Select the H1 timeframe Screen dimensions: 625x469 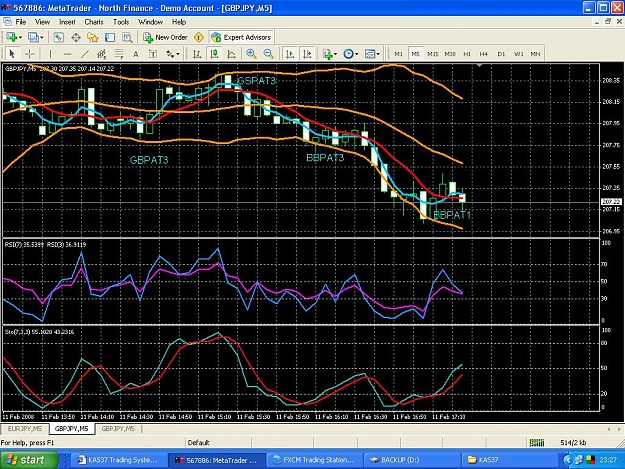pyautogui.click(x=467, y=54)
